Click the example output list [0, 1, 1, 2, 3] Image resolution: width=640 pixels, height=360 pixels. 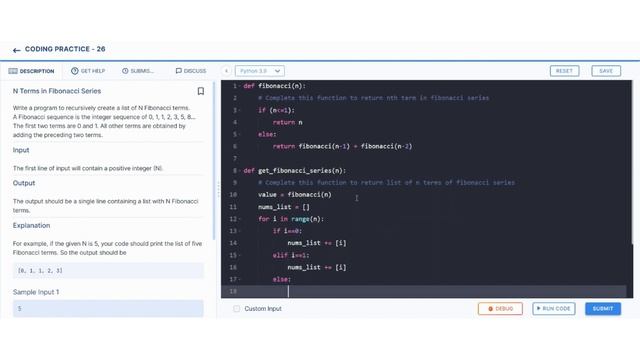point(108,271)
